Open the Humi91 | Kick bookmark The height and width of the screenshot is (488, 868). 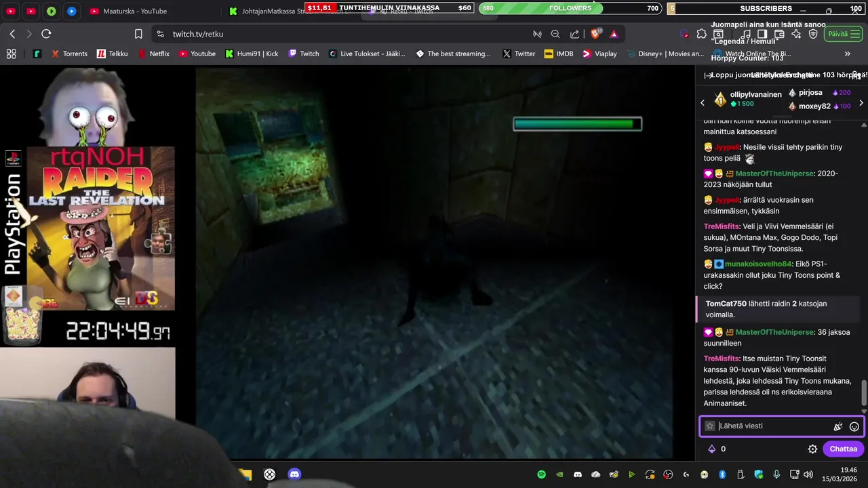click(x=252, y=54)
